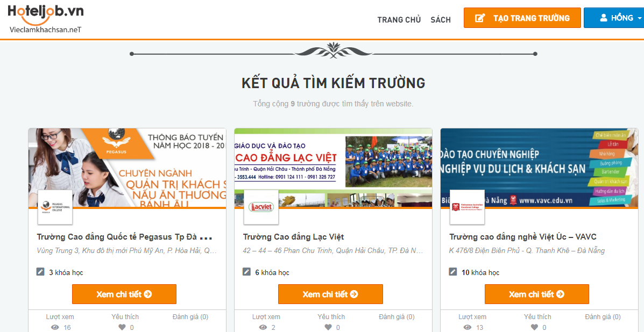Screen dimensions: 644x332
Task: Like Việt Úc VAVC with the heart icon
Action: pyautogui.click(x=534, y=327)
